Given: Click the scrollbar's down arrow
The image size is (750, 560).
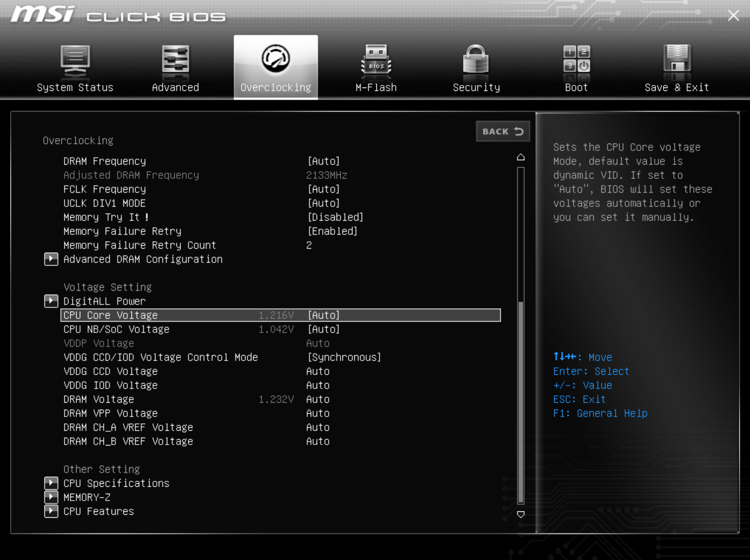Looking at the screenshot, I should coord(520,515).
